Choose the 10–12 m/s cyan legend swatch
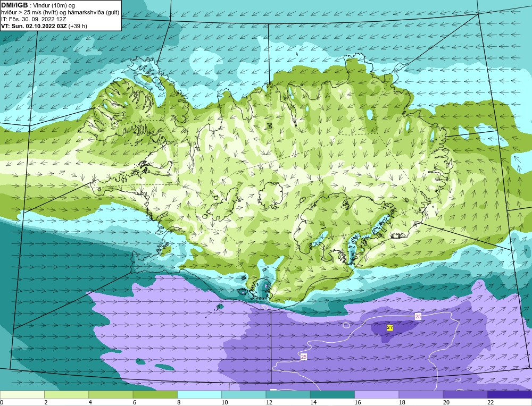The height and width of the screenshot is (406, 532). point(244,395)
